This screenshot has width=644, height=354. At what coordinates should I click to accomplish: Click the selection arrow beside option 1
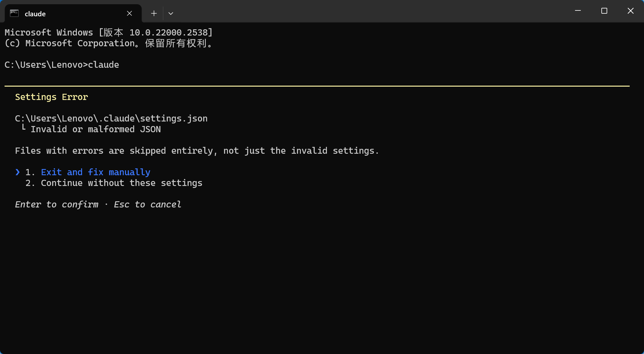[18, 172]
